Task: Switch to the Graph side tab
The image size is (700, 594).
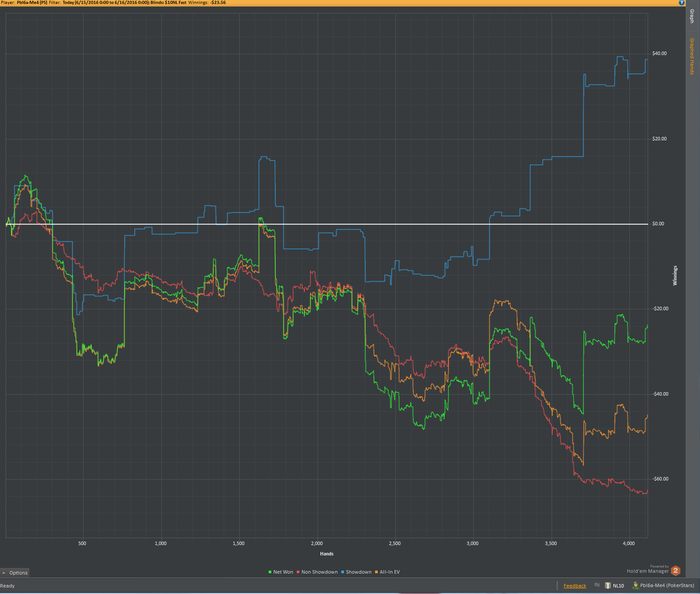Action: click(x=692, y=16)
